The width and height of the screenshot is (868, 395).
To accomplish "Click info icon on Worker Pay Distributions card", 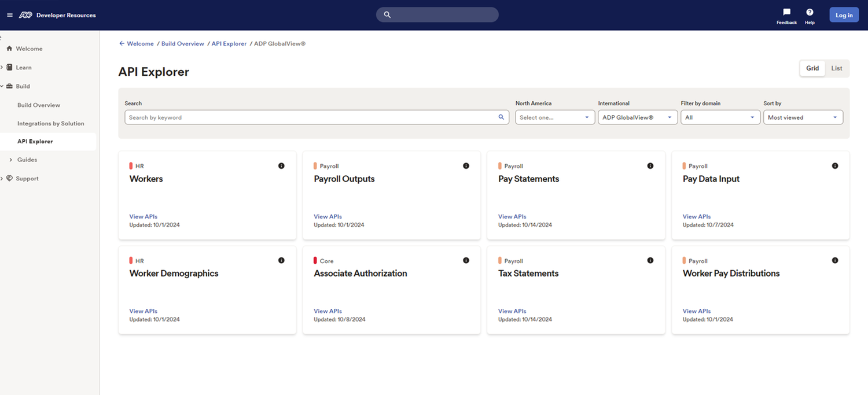I will [x=835, y=260].
